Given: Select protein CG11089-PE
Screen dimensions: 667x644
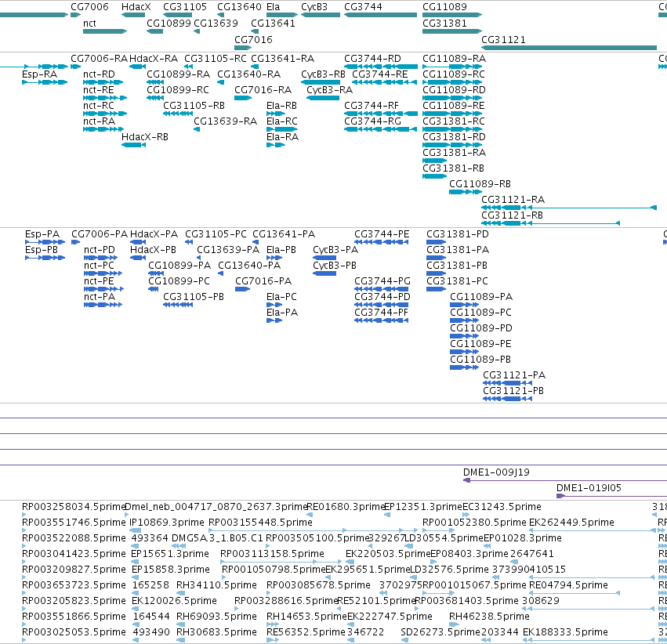Looking at the screenshot, I should (480, 343).
